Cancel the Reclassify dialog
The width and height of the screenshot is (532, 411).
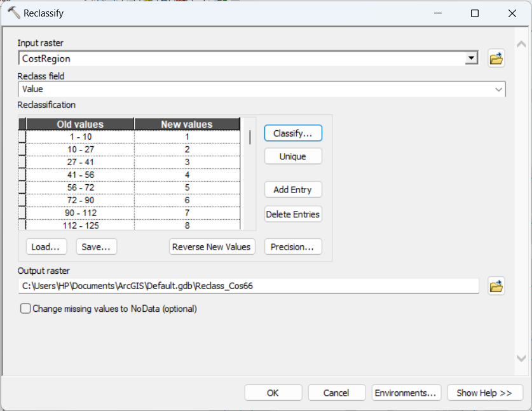(x=336, y=393)
